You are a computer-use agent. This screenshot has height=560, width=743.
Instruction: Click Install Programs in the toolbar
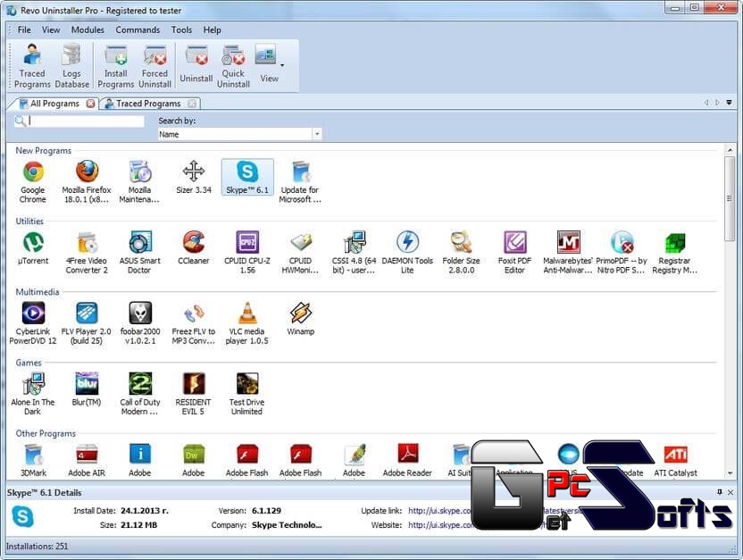click(x=115, y=66)
